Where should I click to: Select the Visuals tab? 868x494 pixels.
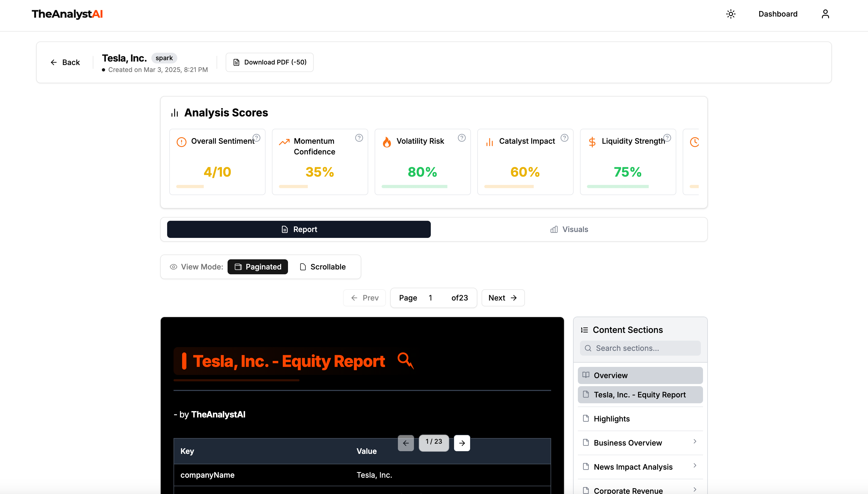(x=569, y=229)
